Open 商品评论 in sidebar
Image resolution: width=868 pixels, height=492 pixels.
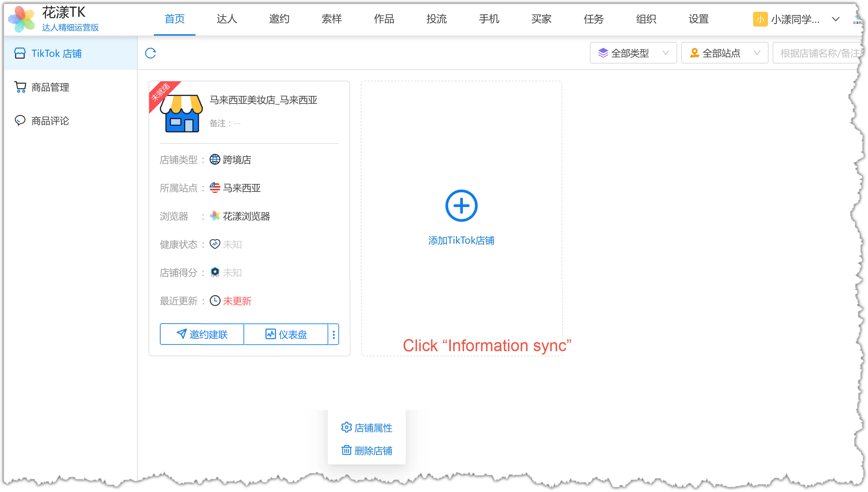click(70, 121)
